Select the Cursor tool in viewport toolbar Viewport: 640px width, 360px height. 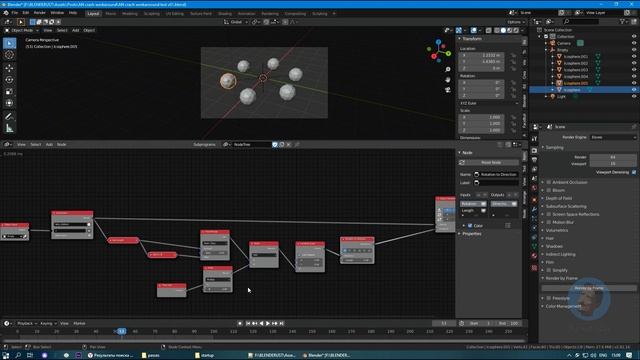click(x=9, y=55)
